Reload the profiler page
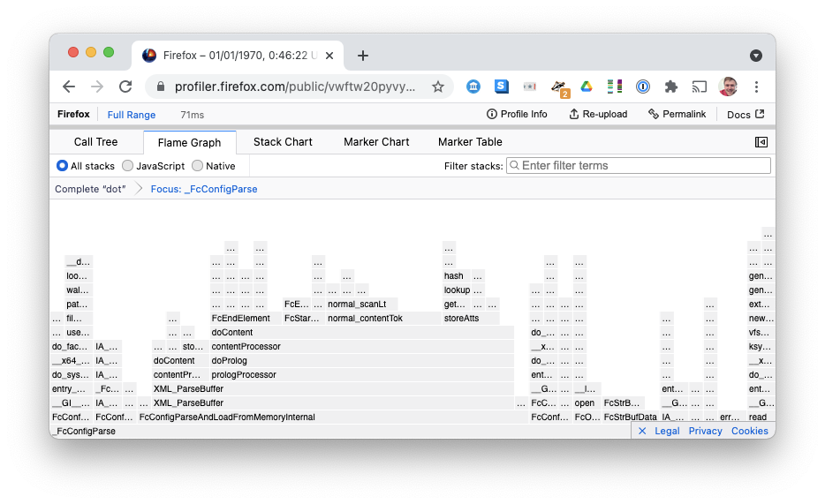Viewport: 825px width, 504px height. coord(125,87)
